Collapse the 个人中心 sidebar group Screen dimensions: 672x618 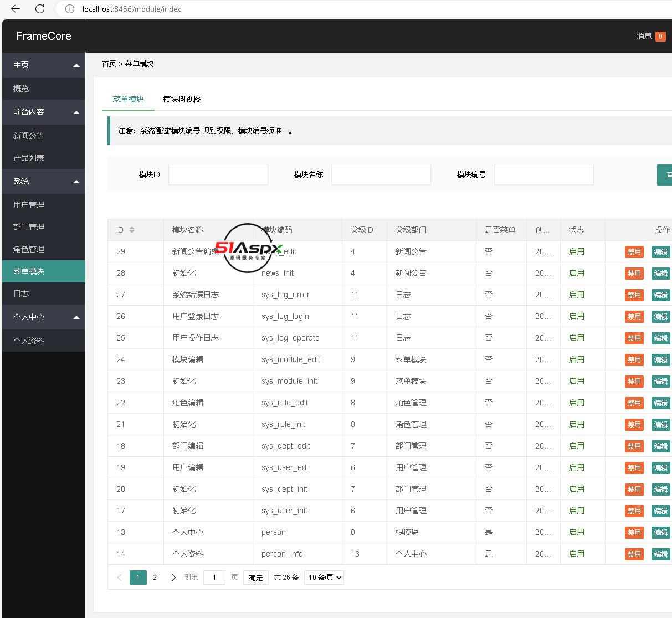click(44, 317)
